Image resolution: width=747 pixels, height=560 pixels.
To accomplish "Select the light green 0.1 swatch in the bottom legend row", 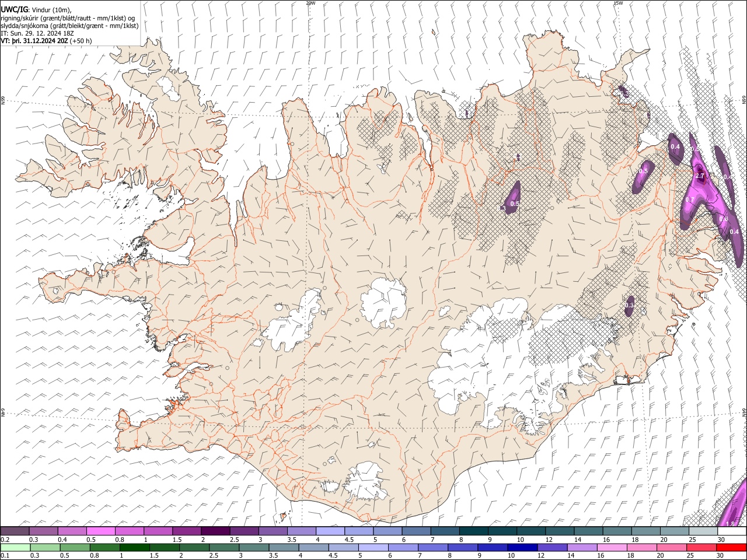I will pyautogui.click(x=15, y=547).
